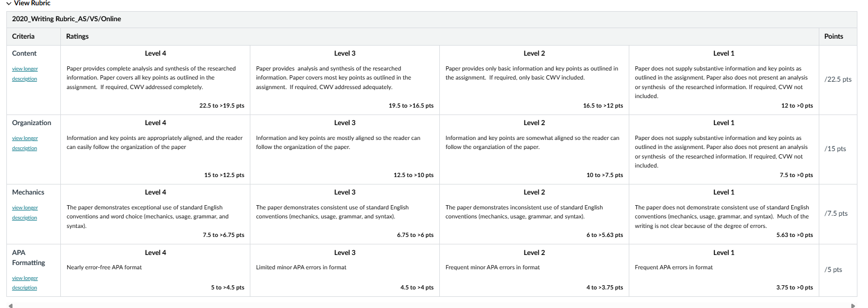Viewport: 868px width, 308px height.
Task: Select Content Level 3 rating cell
Action: (x=345, y=80)
